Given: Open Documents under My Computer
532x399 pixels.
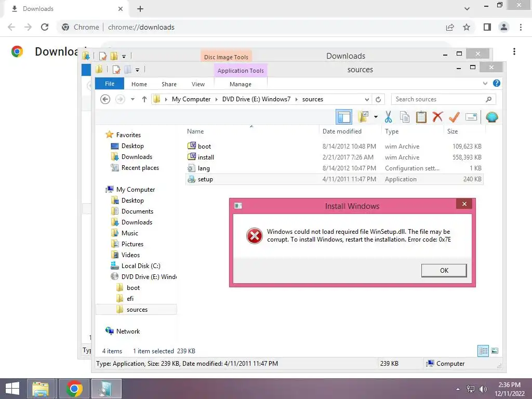Looking at the screenshot, I should pyautogui.click(x=137, y=211).
